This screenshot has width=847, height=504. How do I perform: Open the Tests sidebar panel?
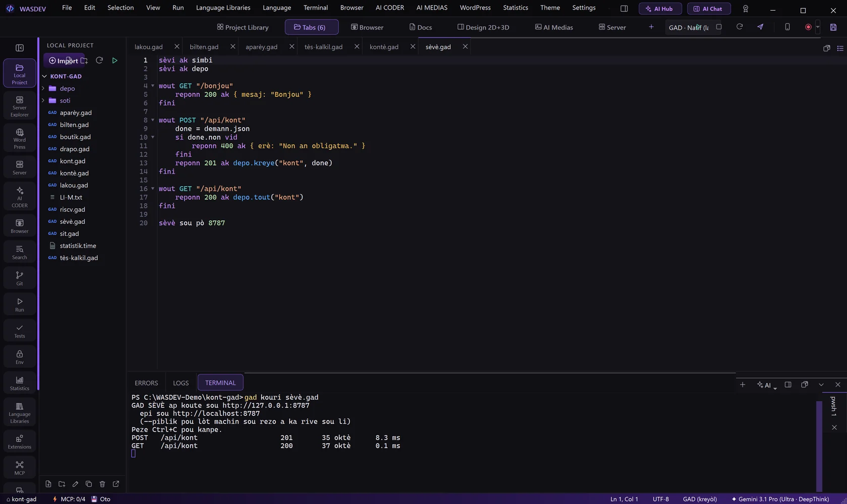coord(20,331)
